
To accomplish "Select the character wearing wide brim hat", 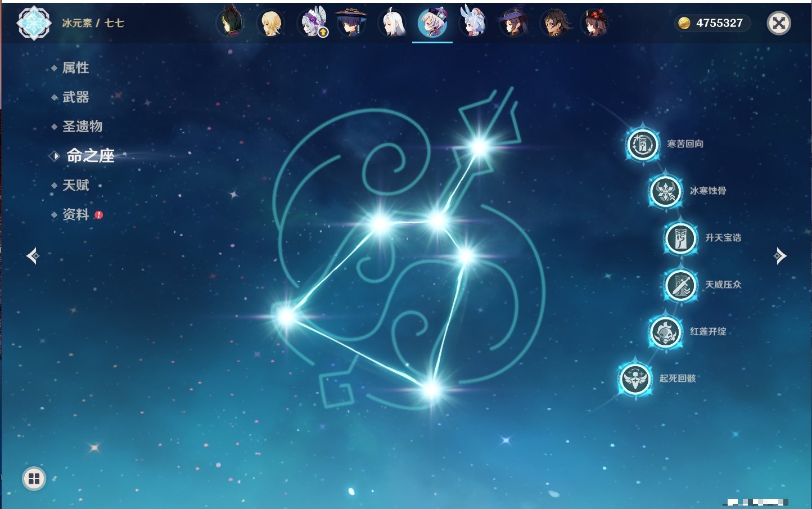I will (351, 23).
